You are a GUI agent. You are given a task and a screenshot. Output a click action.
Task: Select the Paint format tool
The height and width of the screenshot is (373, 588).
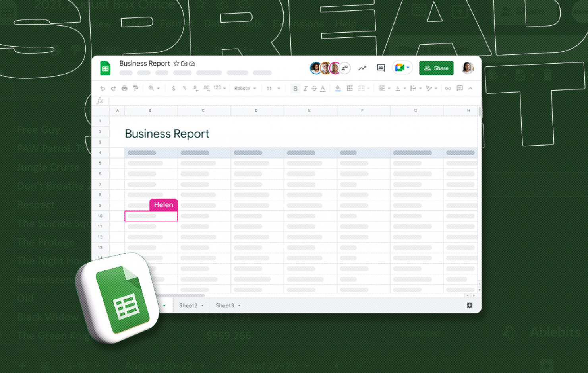pos(135,88)
